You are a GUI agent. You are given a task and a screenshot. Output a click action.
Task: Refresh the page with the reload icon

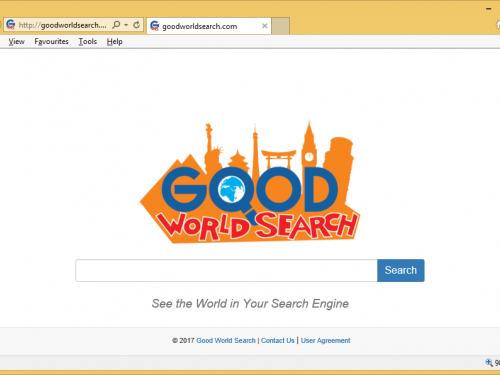click(x=136, y=25)
